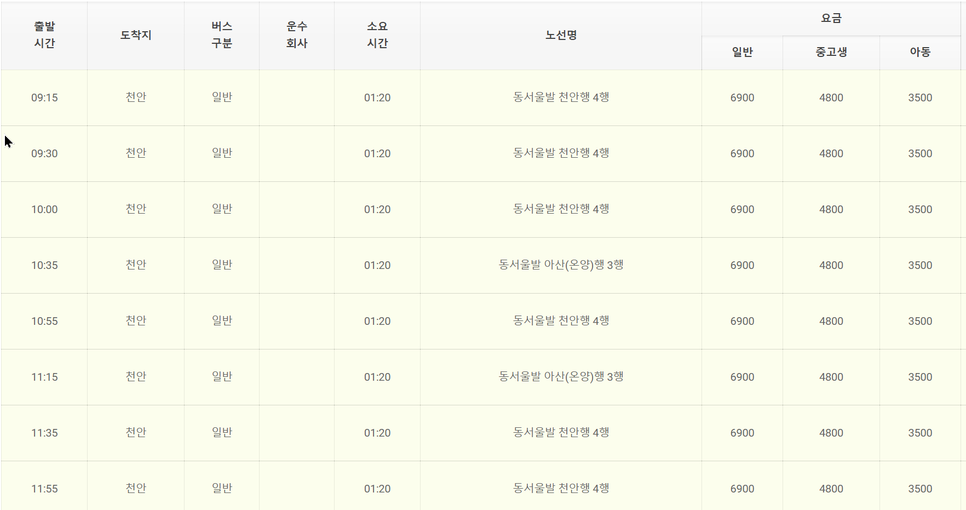The width and height of the screenshot is (966, 510).
Task: Click the 출발 시간 column header
Action: 44,35
